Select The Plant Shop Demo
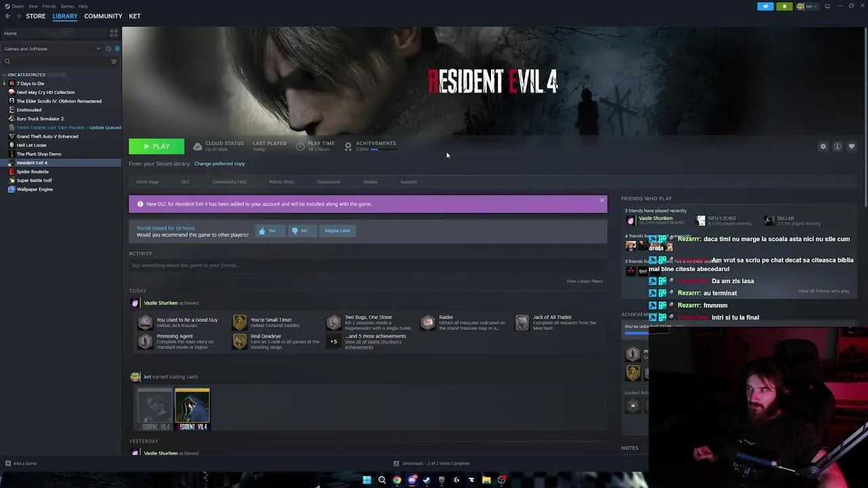Image resolution: width=868 pixels, height=488 pixels. [x=39, y=154]
